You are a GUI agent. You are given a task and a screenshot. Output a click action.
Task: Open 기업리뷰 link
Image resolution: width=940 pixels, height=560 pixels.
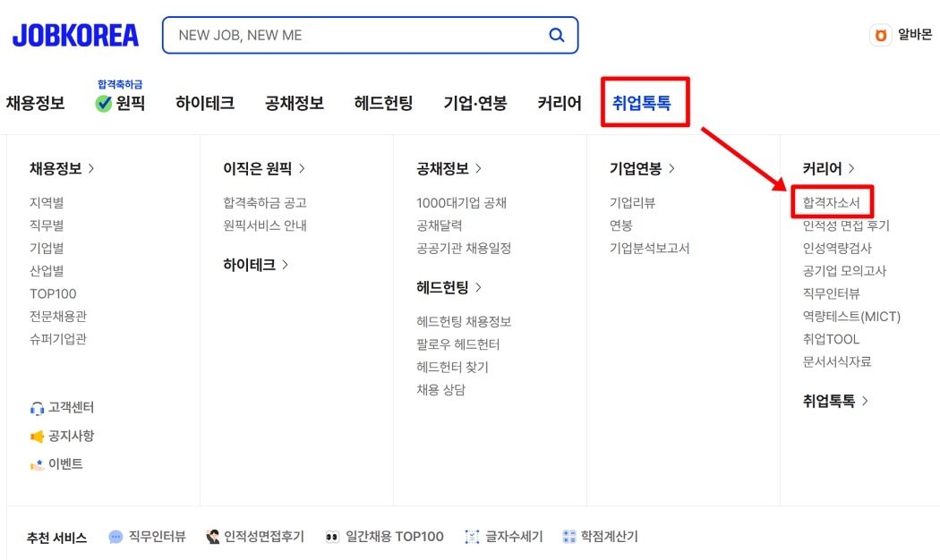coord(632,202)
